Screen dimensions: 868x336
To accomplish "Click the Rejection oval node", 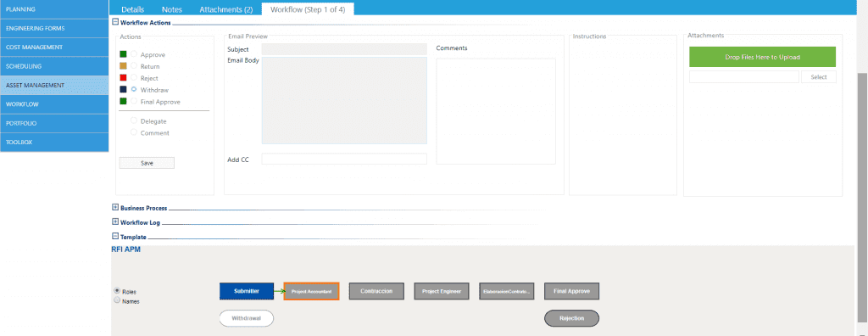I will point(572,319).
